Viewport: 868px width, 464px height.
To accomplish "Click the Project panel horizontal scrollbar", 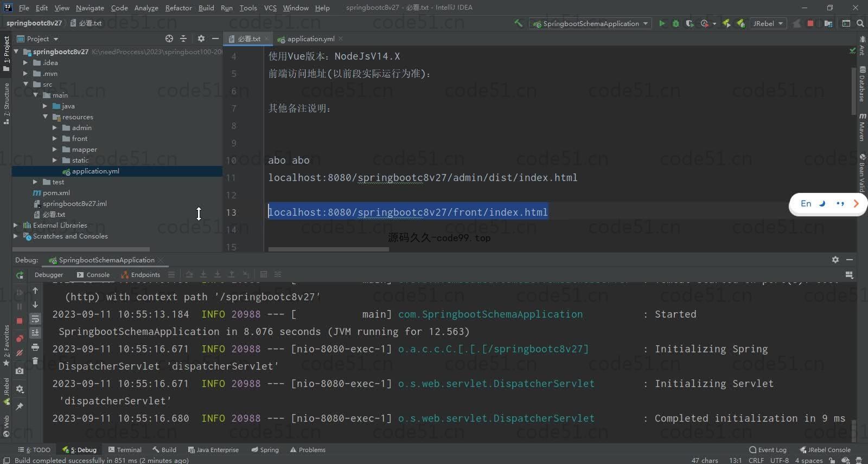I will pyautogui.click(x=81, y=249).
